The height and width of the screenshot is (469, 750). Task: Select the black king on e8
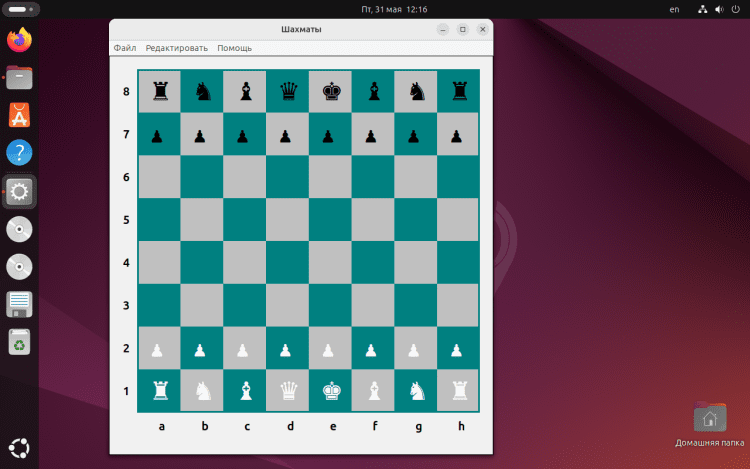331,91
